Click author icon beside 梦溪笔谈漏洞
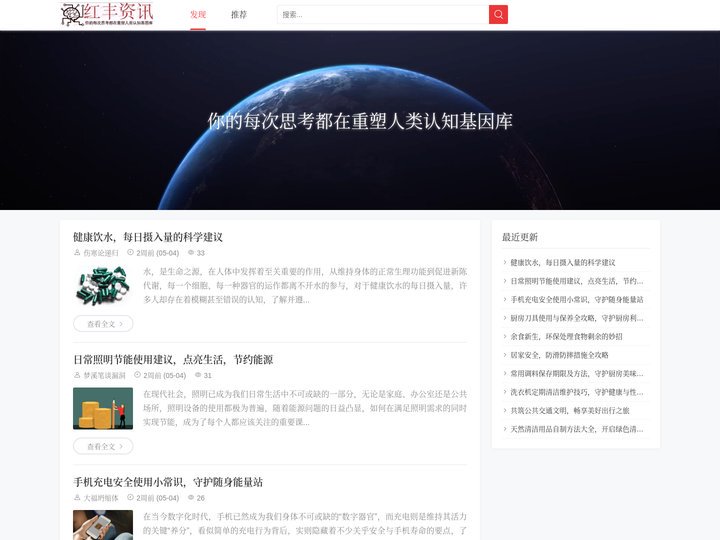720x540 pixels. 77,375
